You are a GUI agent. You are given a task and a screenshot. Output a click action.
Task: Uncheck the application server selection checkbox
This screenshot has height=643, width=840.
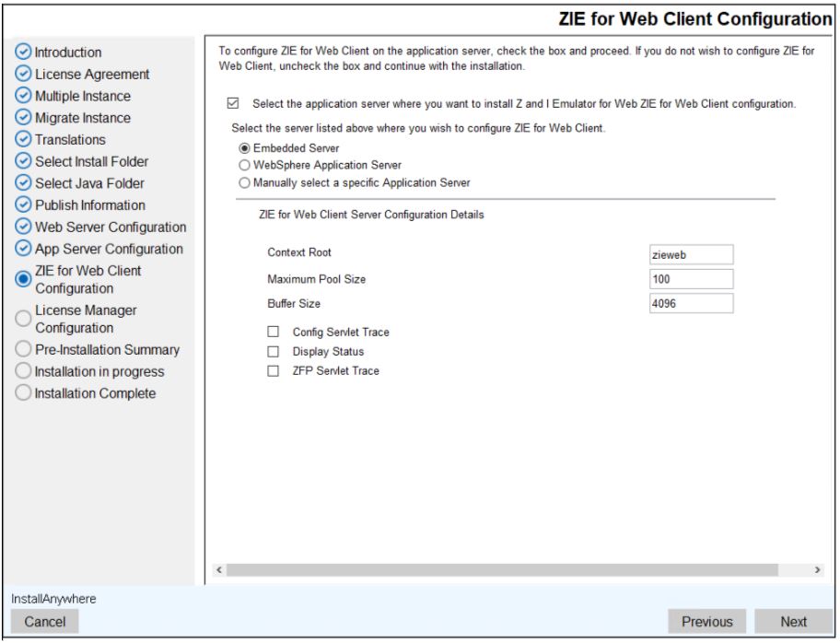coord(233,103)
